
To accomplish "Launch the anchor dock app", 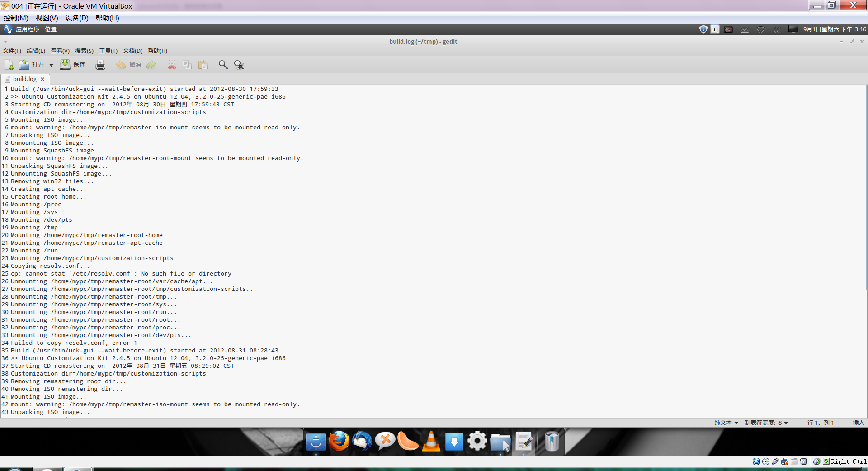I will tap(316, 442).
